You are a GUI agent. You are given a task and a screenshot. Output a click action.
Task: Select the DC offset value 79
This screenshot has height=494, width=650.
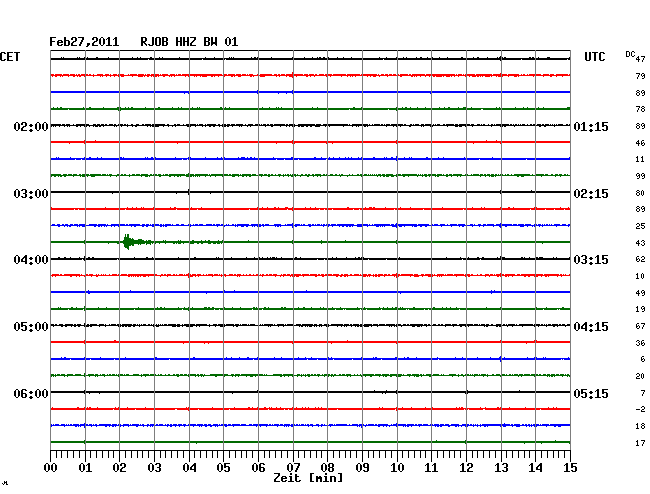click(x=640, y=76)
